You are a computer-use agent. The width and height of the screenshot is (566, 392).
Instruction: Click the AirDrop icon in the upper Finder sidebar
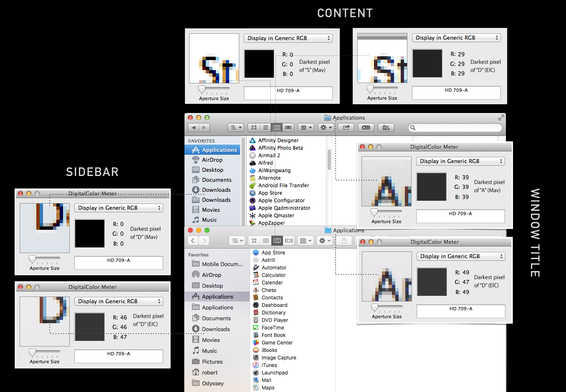pyautogui.click(x=196, y=160)
